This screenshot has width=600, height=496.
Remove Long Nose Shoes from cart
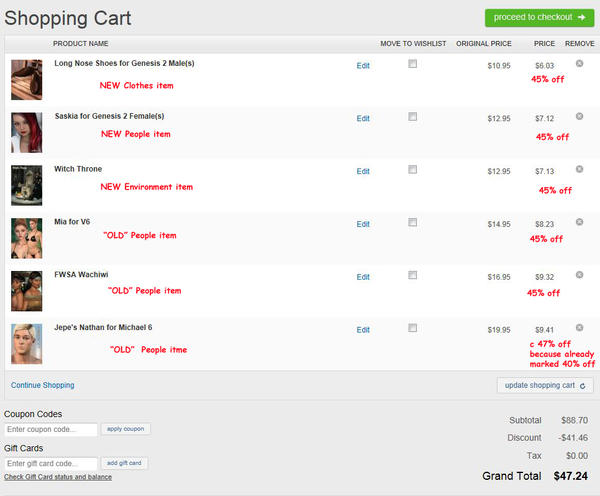[x=579, y=63]
